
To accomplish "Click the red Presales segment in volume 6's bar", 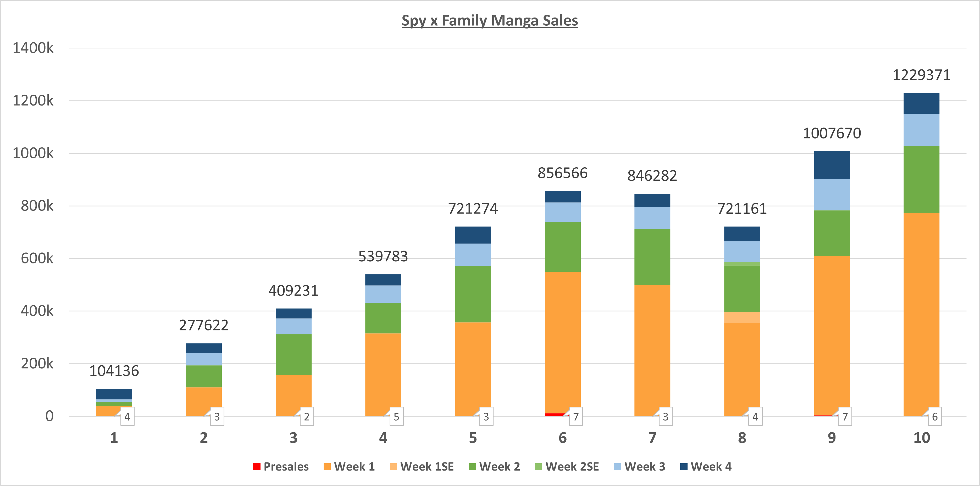I will [554, 415].
